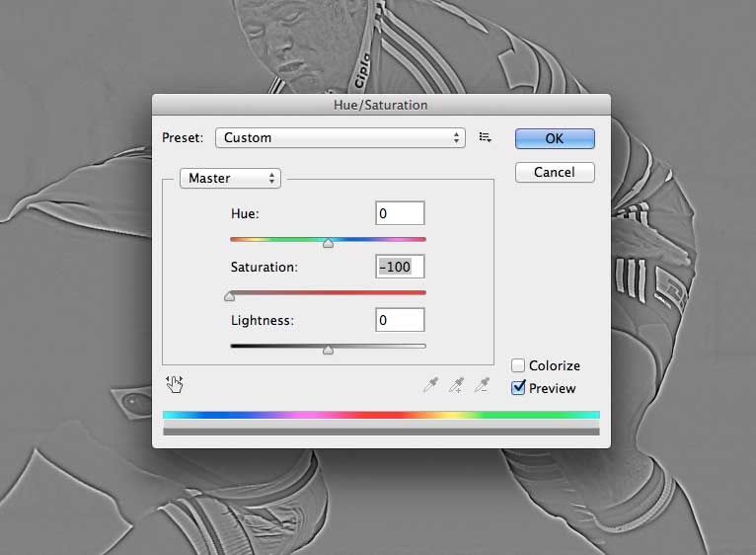Click the Lightness: label
The width and height of the screenshot is (756, 555).
point(263,320)
